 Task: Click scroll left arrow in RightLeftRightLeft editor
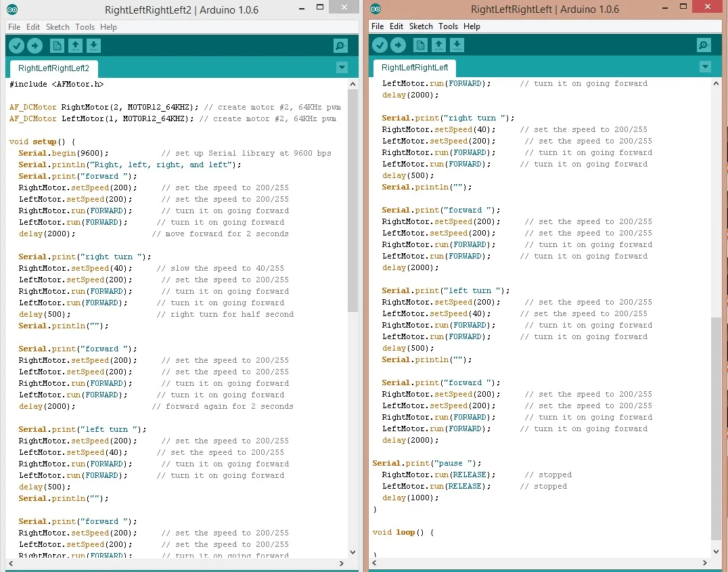click(x=374, y=563)
